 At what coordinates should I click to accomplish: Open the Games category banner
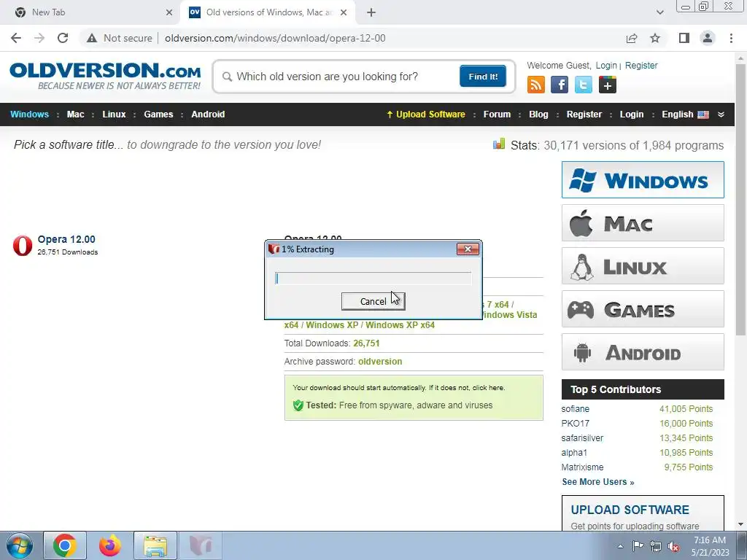tap(643, 309)
